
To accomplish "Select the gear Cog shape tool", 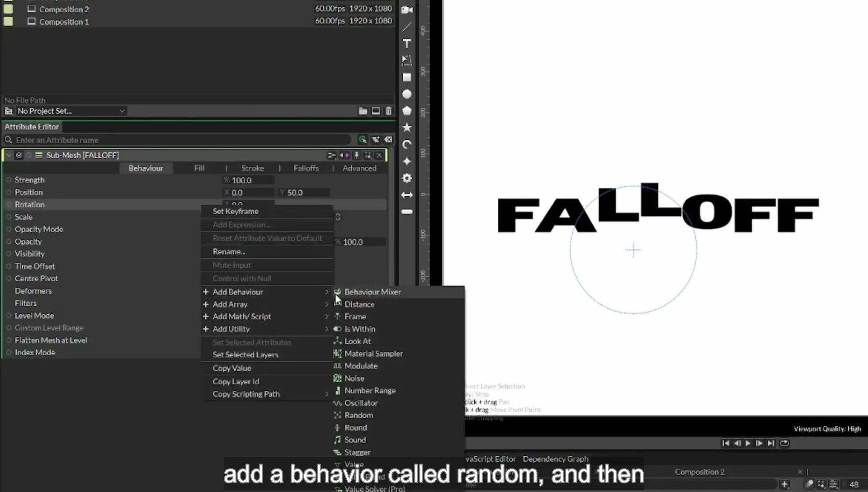I will click(407, 178).
